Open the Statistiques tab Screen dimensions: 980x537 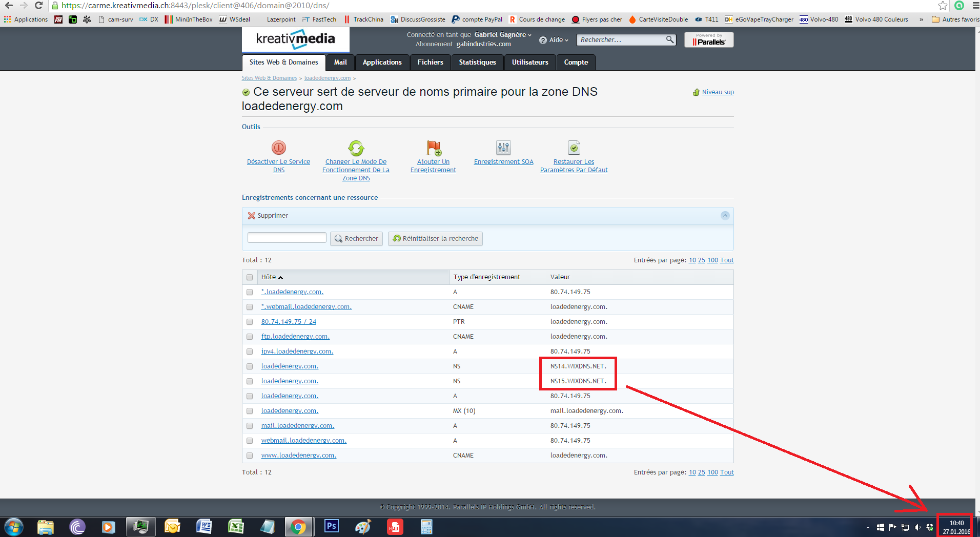[x=477, y=63]
